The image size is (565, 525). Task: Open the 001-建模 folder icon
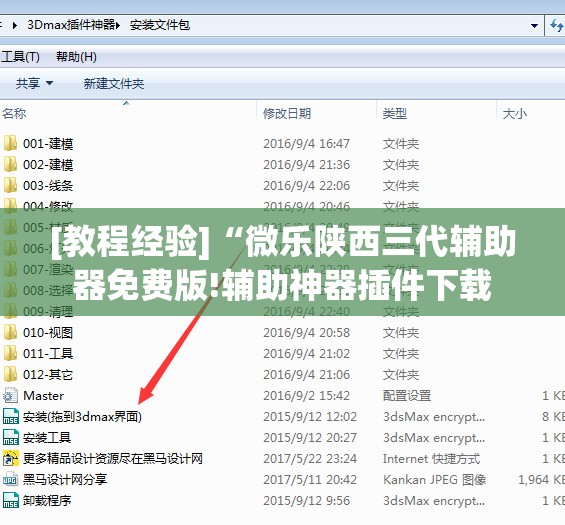[x=10, y=143]
